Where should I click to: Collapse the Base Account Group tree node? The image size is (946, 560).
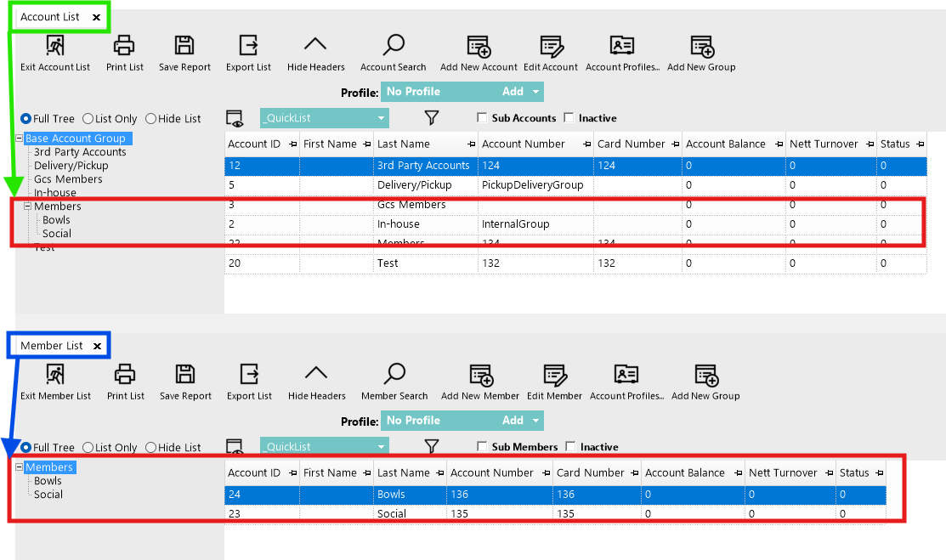(19, 139)
